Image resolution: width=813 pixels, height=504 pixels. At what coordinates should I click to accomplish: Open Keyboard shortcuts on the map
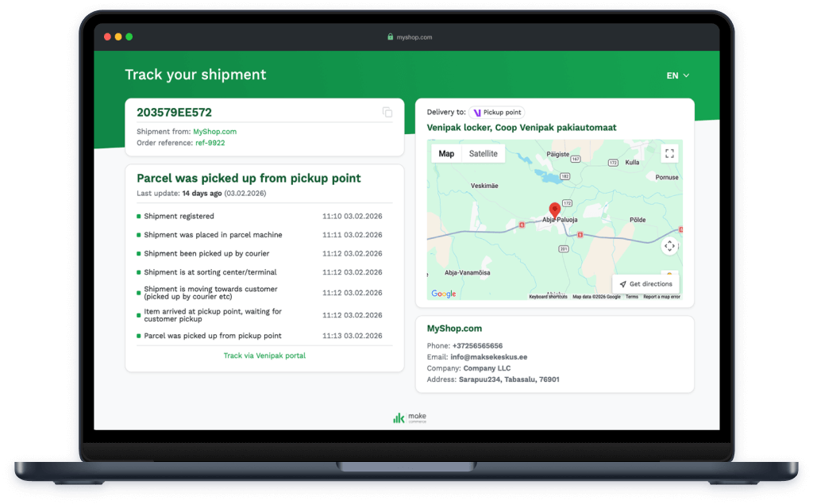click(x=549, y=297)
